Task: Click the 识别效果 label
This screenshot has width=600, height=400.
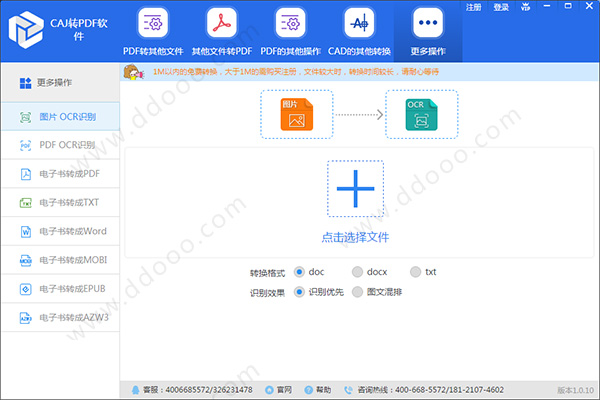Action: [x=267, y=293]
